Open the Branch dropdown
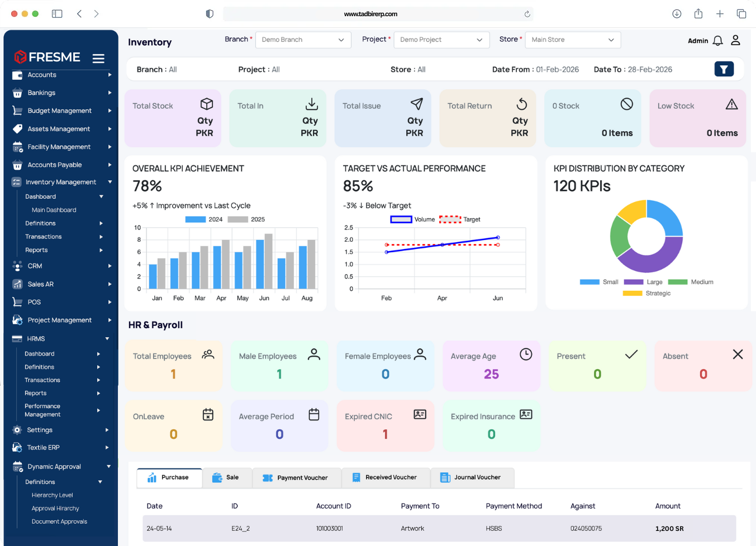 click(303, 40)
